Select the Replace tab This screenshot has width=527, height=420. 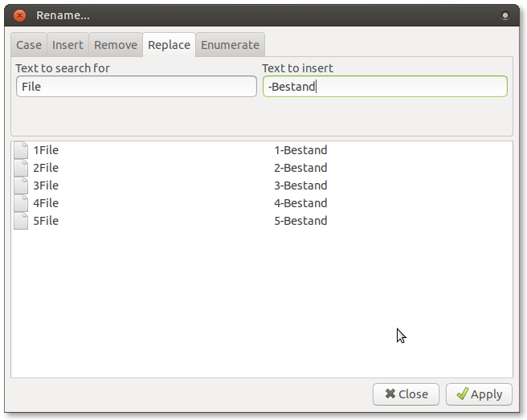169,45
